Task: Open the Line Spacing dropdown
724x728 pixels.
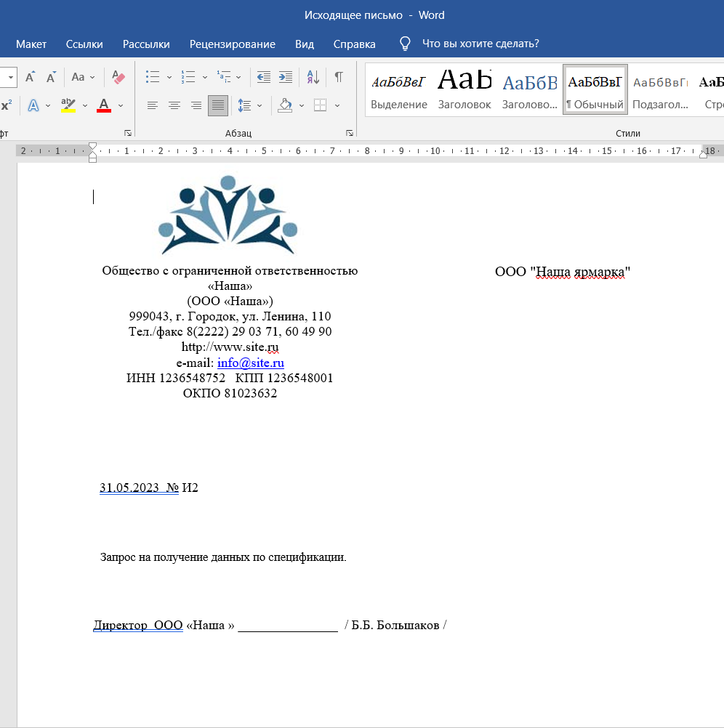Action: (x=259, y=105)
